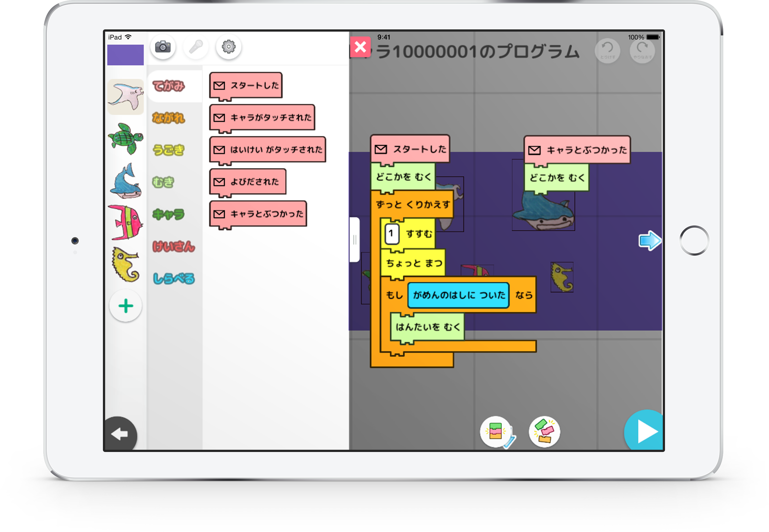The image size is (769, 532).
Task: Select the てがみ category tab
Action: coord(169,86)
